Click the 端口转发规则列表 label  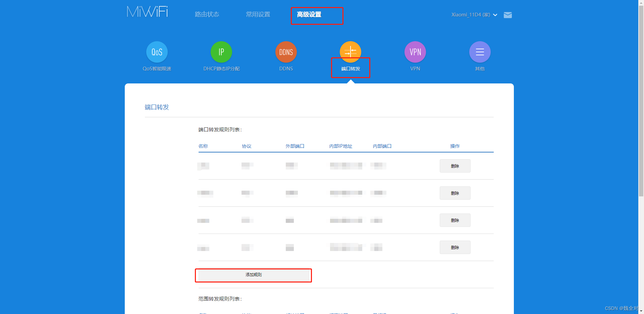pos(220,130)
